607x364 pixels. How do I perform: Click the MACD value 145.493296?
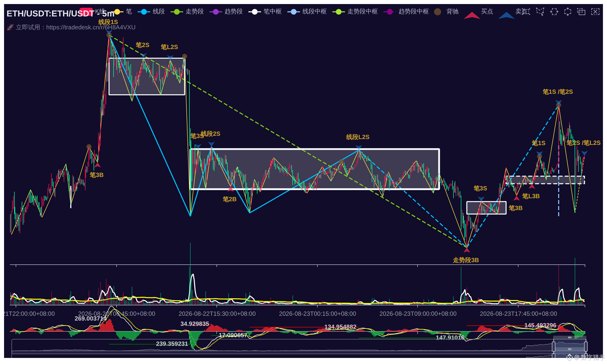point(540,325)
